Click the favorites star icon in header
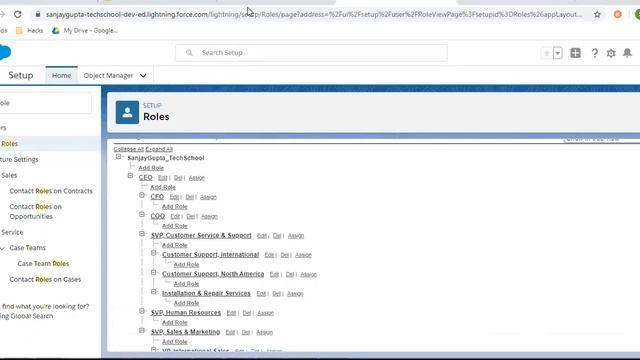Viewport: 640px width, 360px height. [547, 53]
